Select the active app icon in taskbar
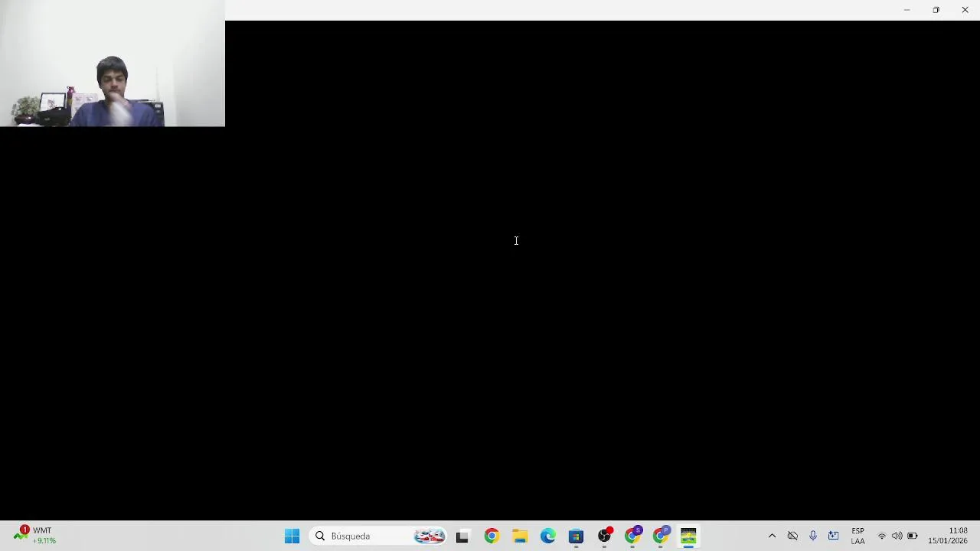The image size is (980, 551). pyautogui.click(x=688, y=536)
